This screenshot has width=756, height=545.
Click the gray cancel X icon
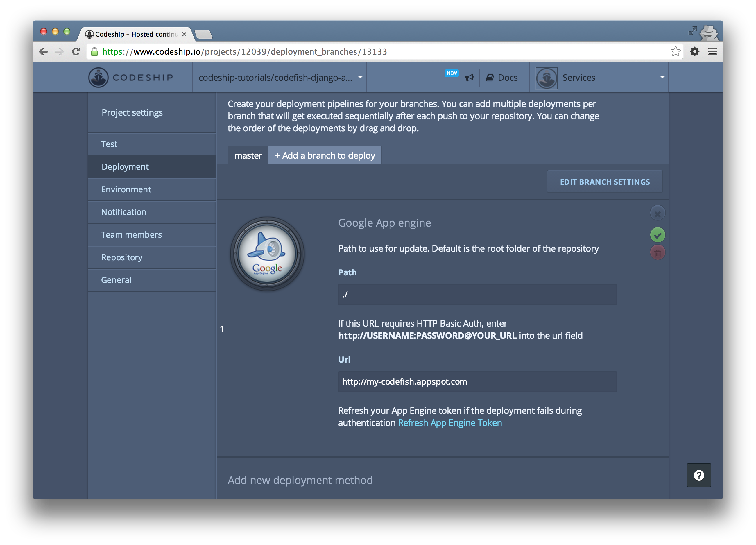(x=657, y=214)
